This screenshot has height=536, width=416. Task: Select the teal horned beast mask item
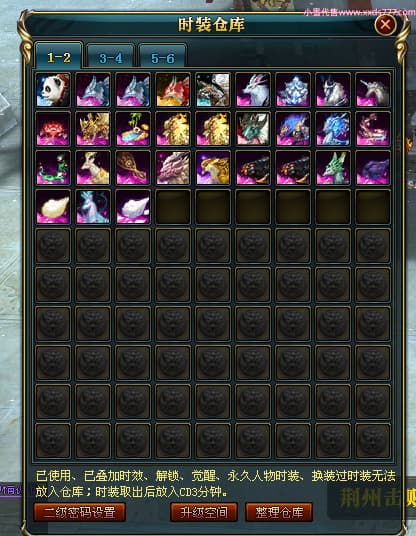(253, 129)
